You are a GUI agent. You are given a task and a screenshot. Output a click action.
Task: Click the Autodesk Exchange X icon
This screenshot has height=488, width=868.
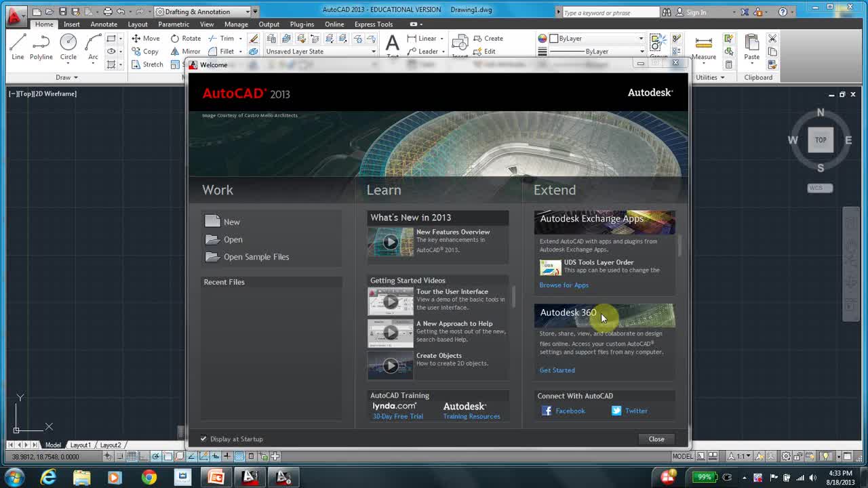[745, 12]
